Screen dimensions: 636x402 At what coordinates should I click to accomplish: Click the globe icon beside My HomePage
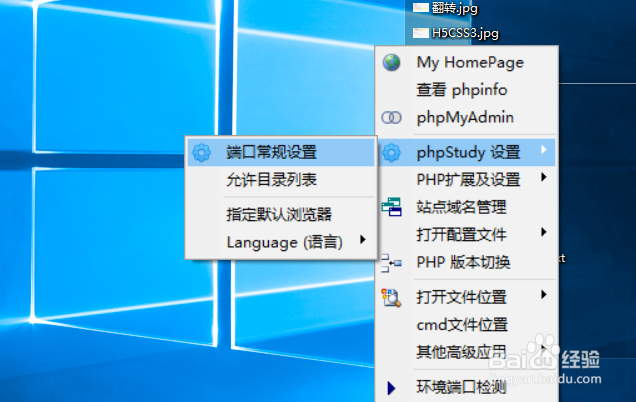click(391, 62)
